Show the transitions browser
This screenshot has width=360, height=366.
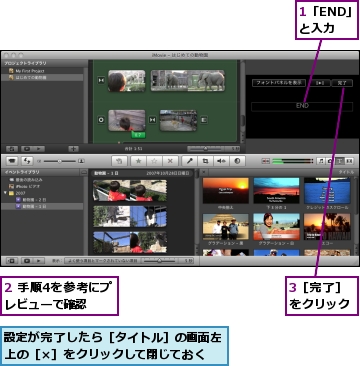pos(349,161)
